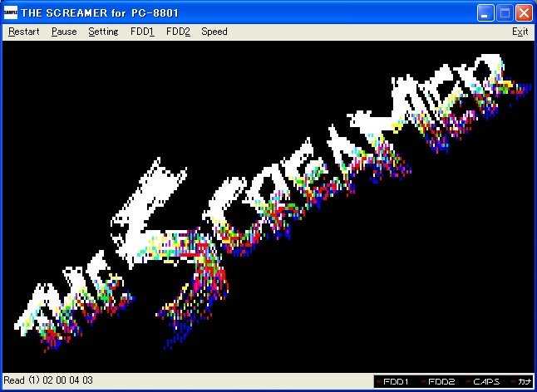Open the Setting menu
This screenshot has width=537, height=392.
pyautogui.click(x=103, y=32)
